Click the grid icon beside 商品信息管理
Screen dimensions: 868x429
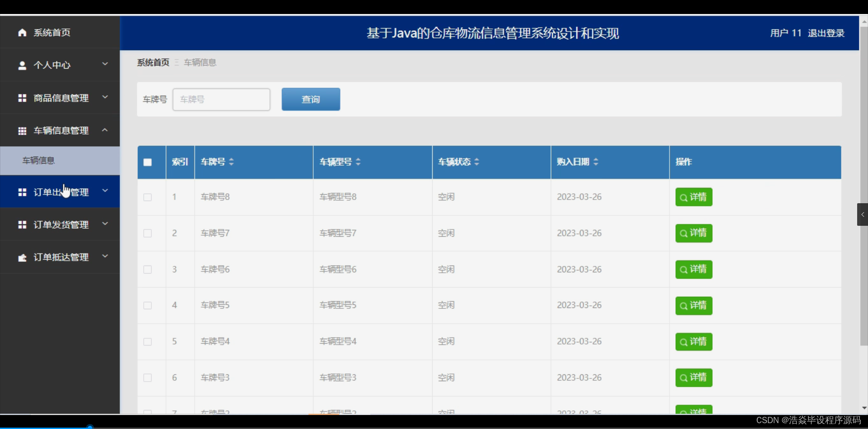[22, 98]
